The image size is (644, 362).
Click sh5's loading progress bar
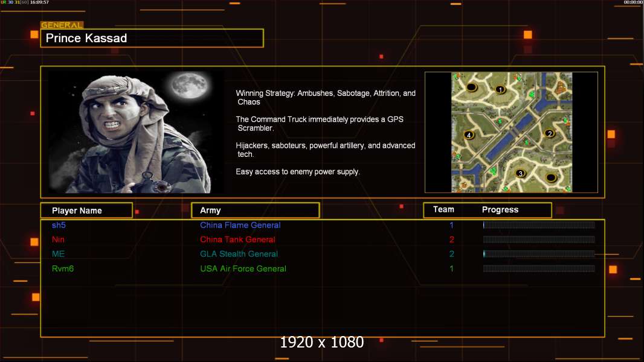click(539, 224)
